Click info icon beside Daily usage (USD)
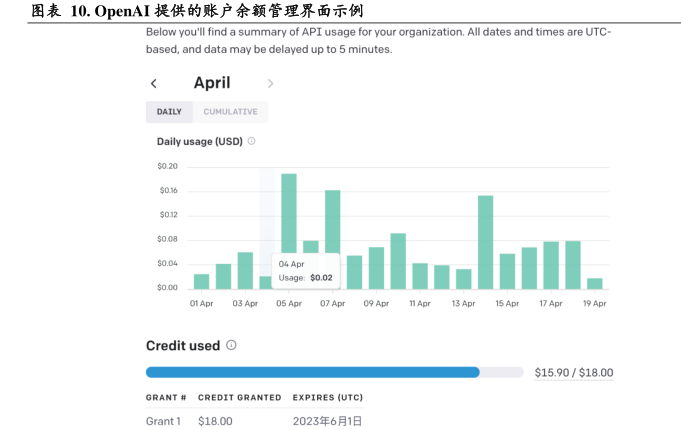 click(251, 141)
